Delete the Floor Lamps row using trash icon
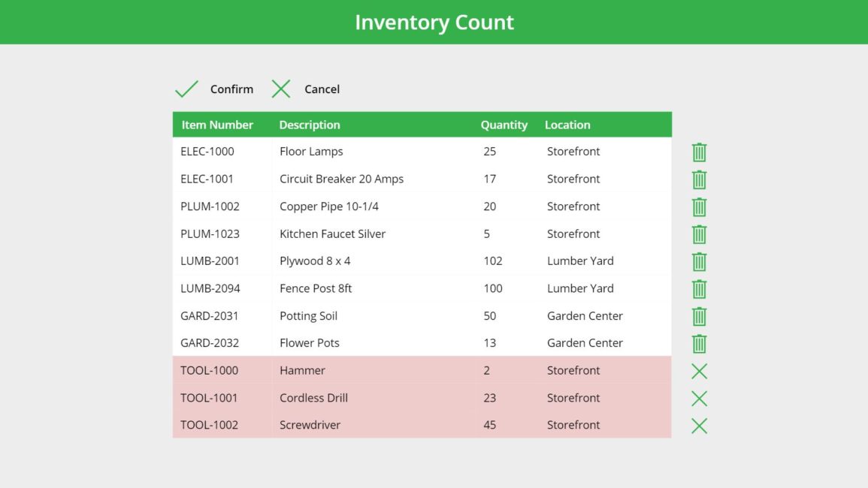This screenshot has height=488, width=868. click(699, 152)
